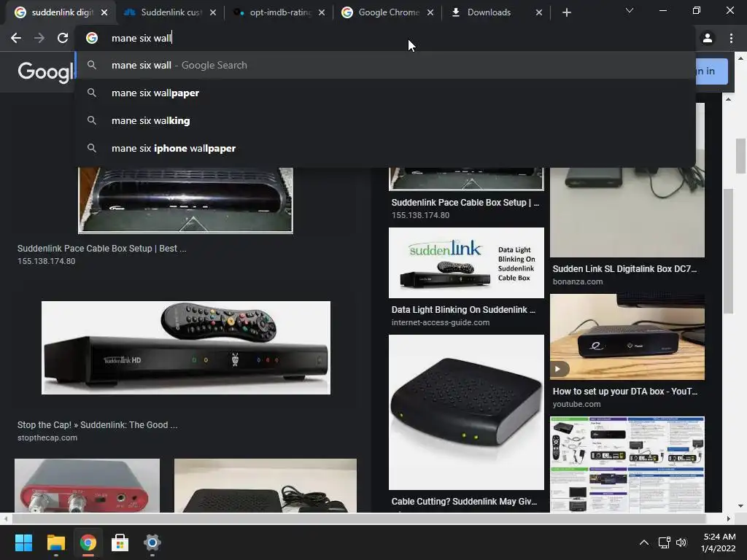Screen dimensions: 747x560
Task: Open right panel 'Suddenlink Pace Cable Box Setup' title
Action: pos(465,203)
